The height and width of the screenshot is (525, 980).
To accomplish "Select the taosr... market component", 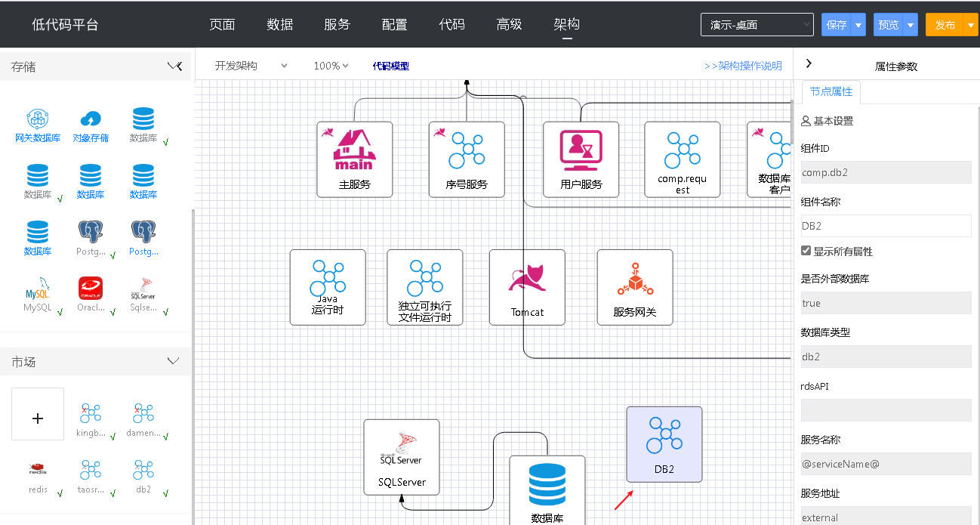I will tap(91, 476).
